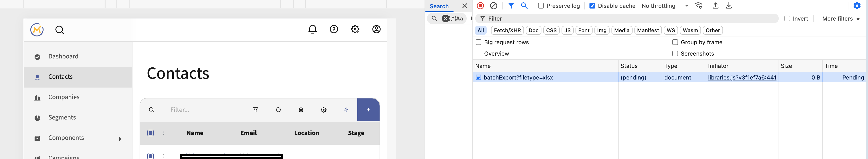Open global search magnifier in Mautic header

coord(60,30)
